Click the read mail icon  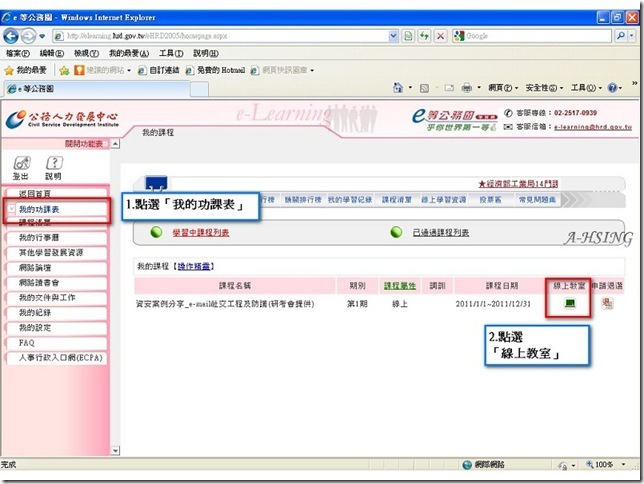tap(449, 88)
